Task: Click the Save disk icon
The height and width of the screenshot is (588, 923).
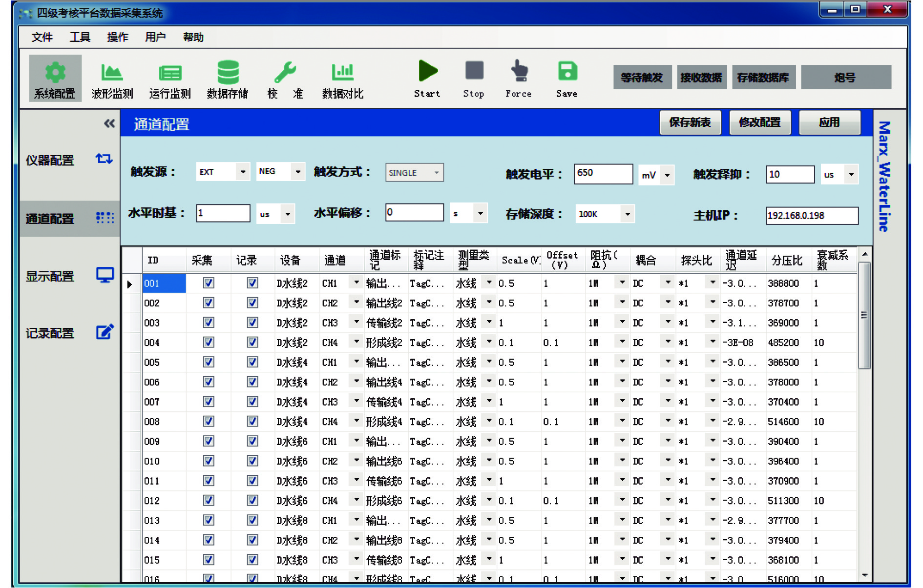Action: coord(567,71)
